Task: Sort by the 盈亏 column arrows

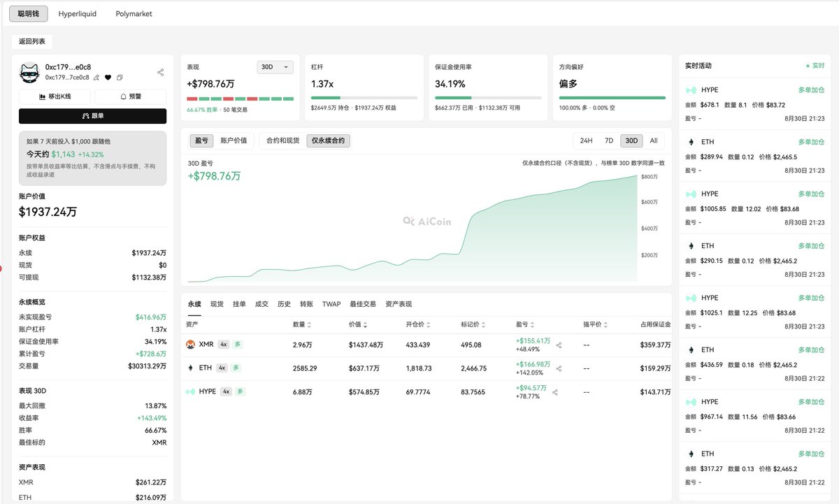Action: (x=533, y=325)
